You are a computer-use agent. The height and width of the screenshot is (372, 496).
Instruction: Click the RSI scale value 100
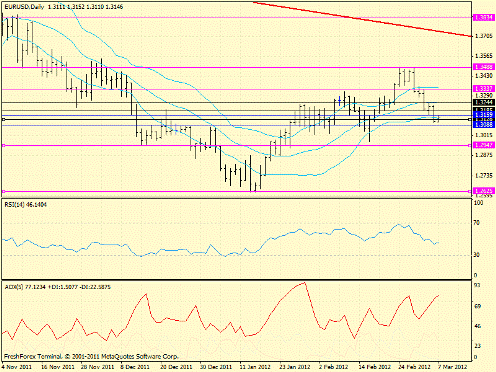[x=478, y=202]
